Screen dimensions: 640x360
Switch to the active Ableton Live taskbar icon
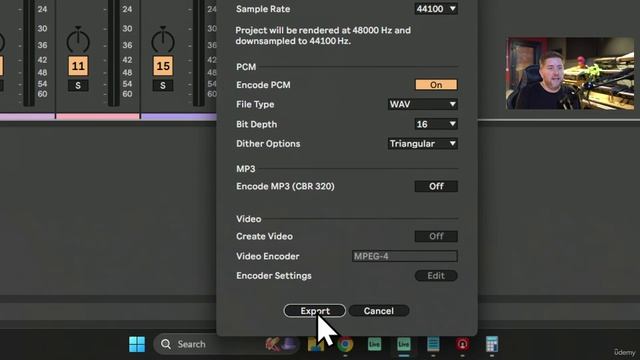[x=404, y=344]
